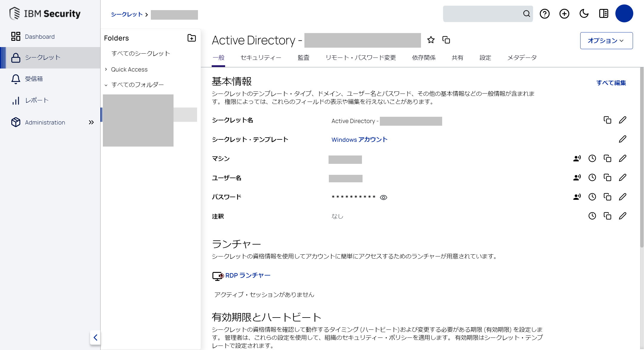Viewport: 644px width, 350px height.
Task: Copy the マシン value
Action: pyautogui.click(x=607, y=158)
